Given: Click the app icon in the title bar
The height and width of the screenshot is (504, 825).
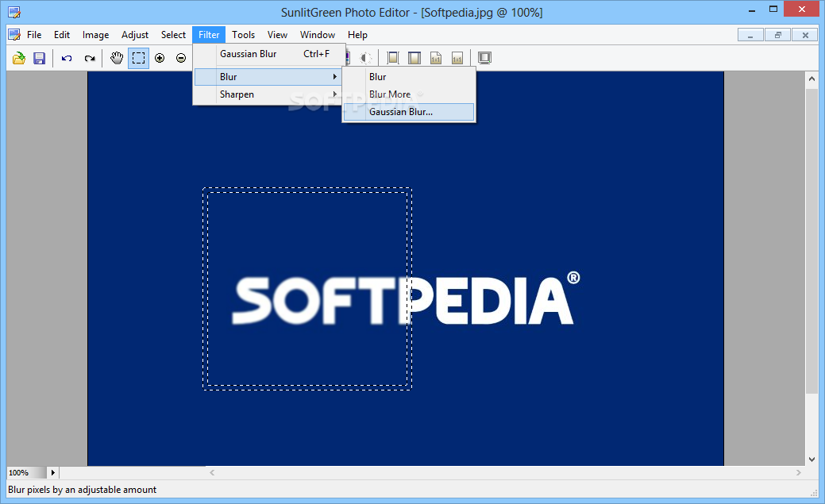Looking at the screenshot, I should coord(14,12).
